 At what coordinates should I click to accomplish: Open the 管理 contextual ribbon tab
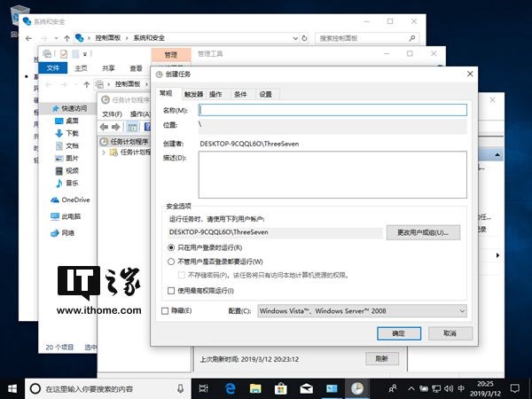171,55
